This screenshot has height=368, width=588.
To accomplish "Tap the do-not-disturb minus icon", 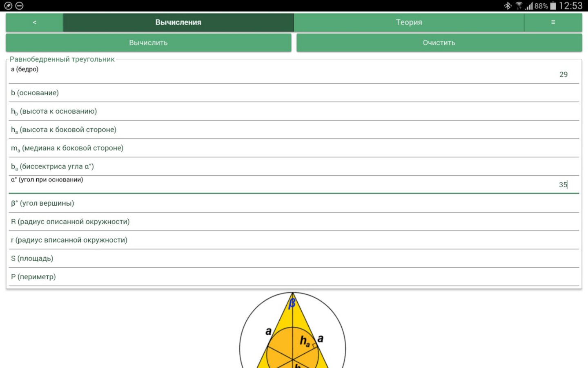I will click(x=19, y=6).
